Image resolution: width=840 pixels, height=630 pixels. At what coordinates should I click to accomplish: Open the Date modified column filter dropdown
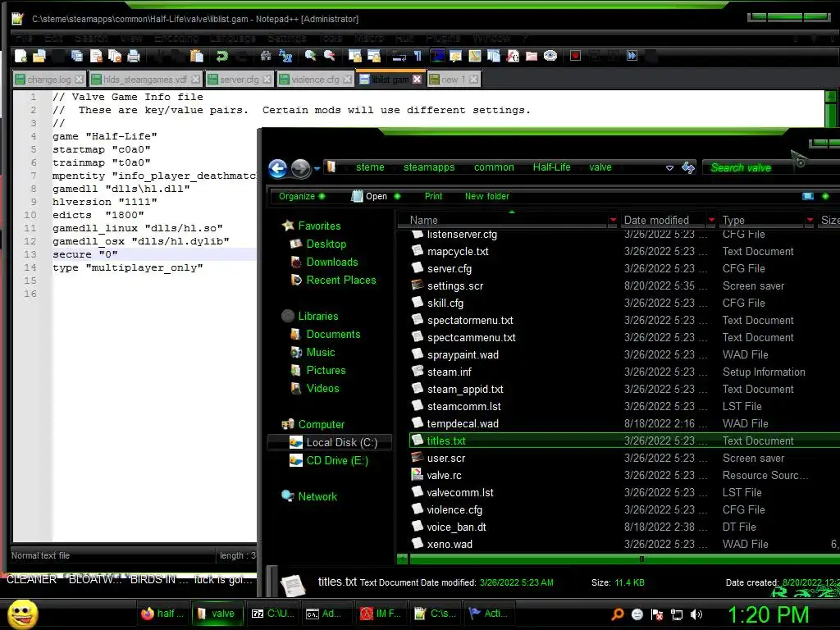(711, 220)
